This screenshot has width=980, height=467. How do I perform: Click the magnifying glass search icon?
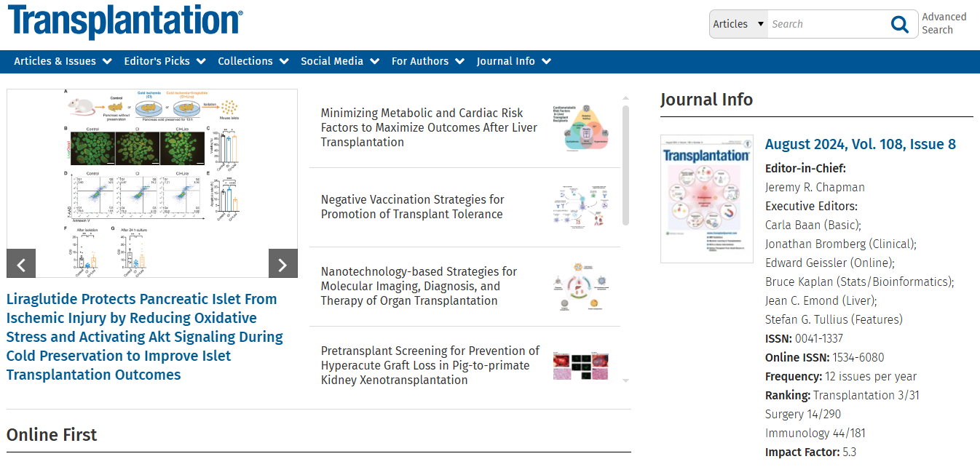tap(900, 25)
